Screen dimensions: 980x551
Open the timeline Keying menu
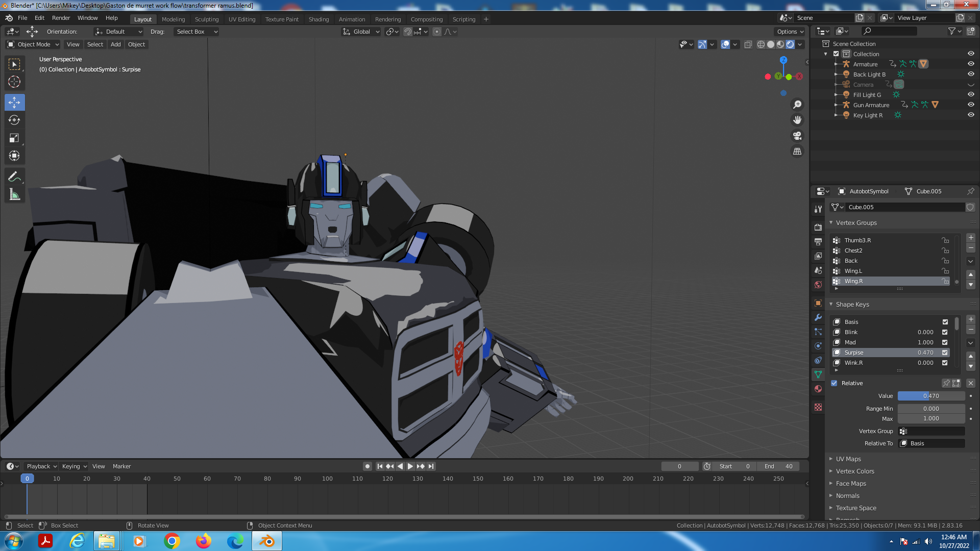(74, 466)
